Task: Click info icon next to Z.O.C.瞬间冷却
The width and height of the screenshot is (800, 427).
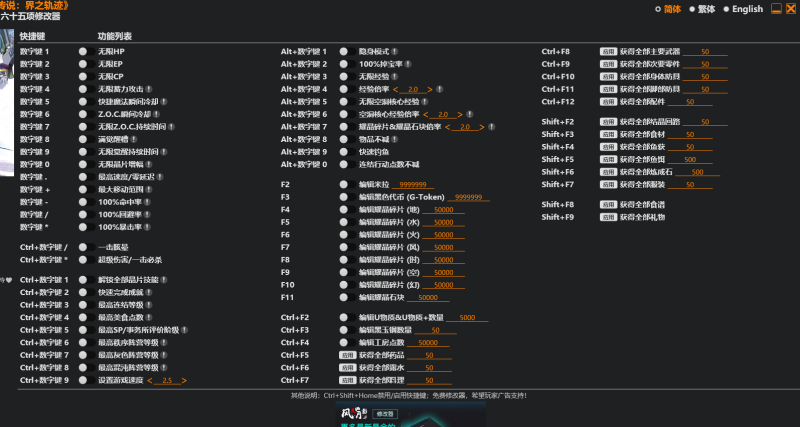Action: click(x=156, y=114)
